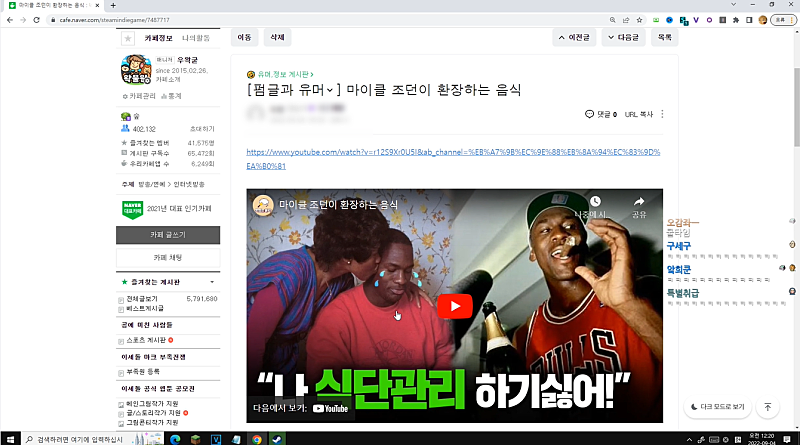
Task: Open 카페관리 cafe management link
Action: click(x=139, y=96)
